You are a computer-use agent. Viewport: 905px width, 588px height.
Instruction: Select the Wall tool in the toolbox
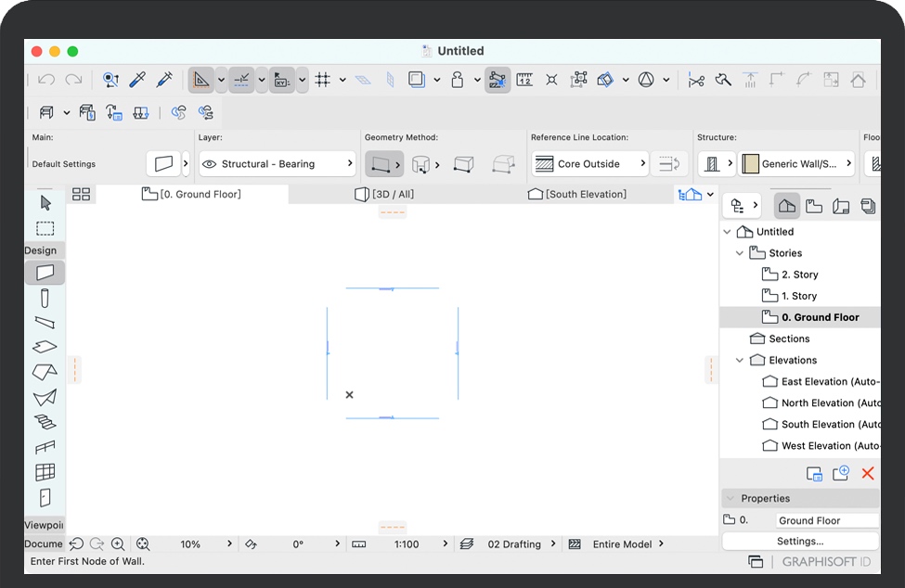coord(43,272)
